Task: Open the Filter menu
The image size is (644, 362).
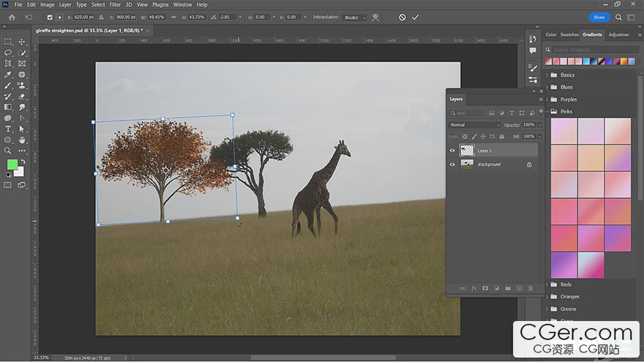Action: (x=115, y=4)
